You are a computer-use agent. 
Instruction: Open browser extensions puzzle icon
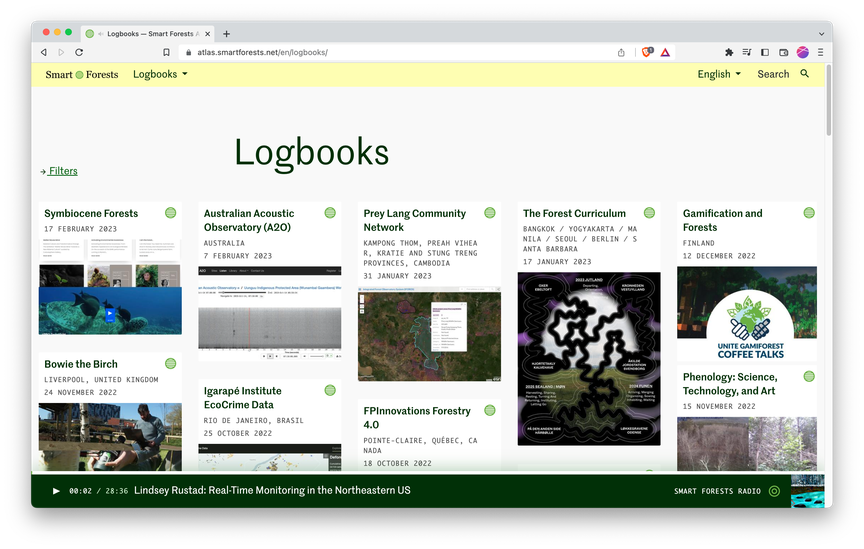(729, 52)
